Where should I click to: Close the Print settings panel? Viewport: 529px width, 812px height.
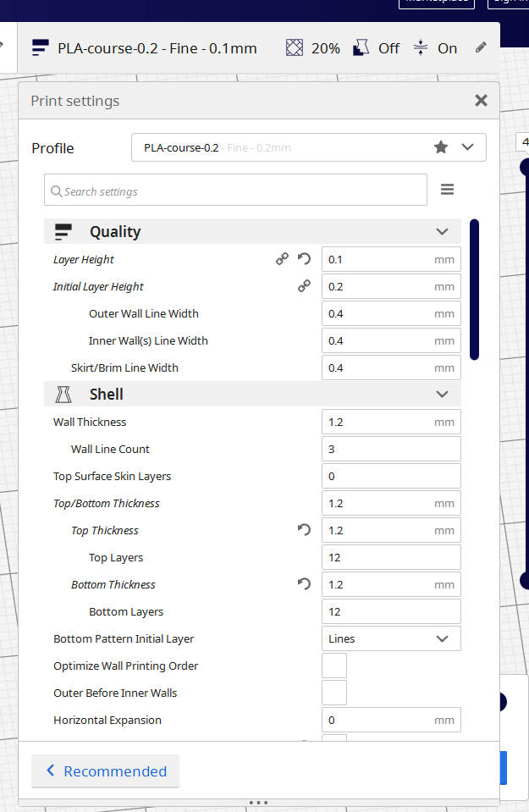(481, 101)
